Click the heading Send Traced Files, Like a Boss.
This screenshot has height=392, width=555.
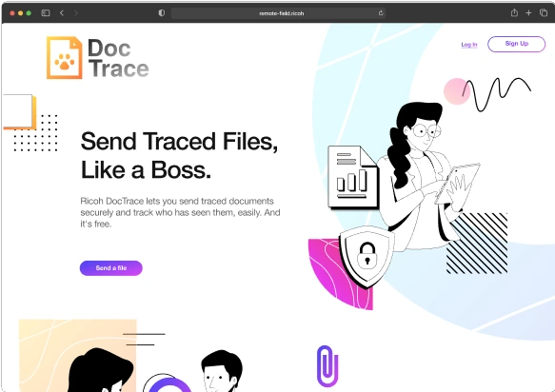179,155
